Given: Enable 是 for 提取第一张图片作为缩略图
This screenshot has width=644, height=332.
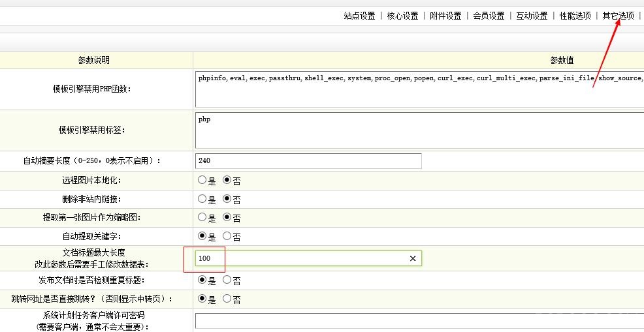Looking at the screenshot, I should click(x=202, y=217).
